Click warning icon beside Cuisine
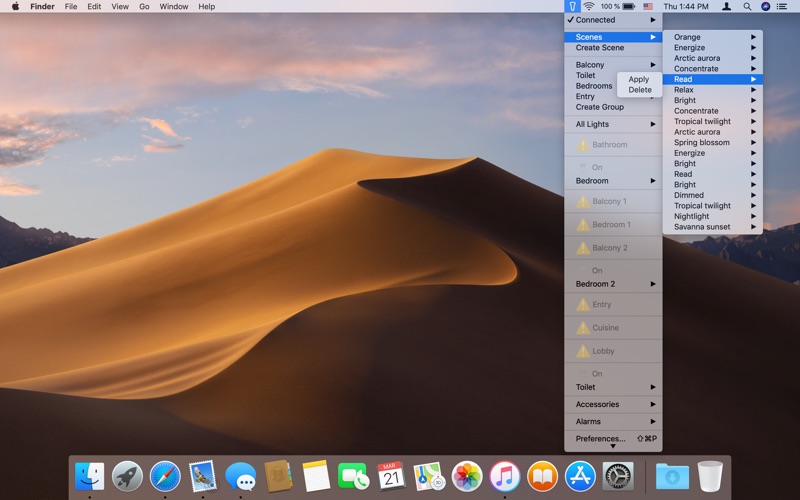The width and height of the screenshot is (800, 500). [x=583, y=328]
